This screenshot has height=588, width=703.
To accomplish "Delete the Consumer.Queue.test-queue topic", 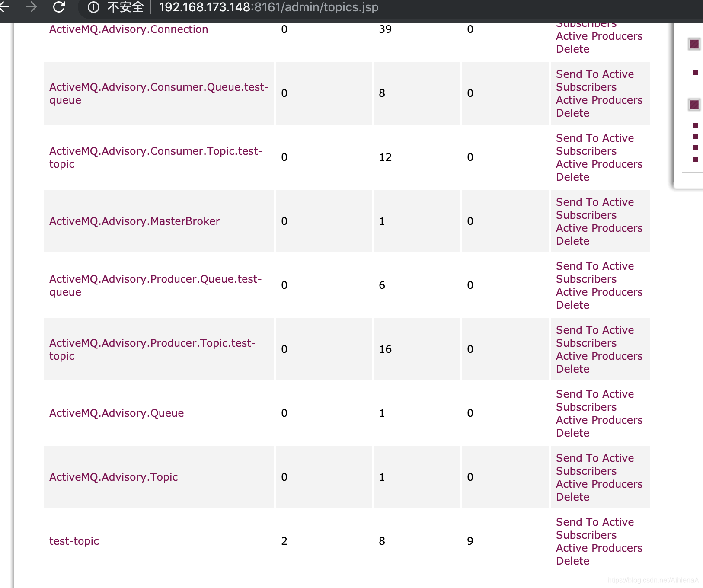I will point(572,113).
